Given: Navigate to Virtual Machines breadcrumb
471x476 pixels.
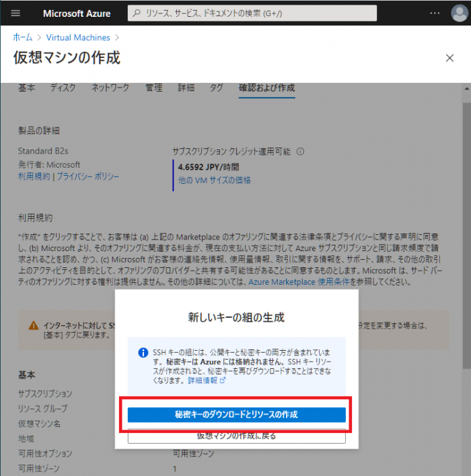Looking at the screenshot, I should point(79,38).
